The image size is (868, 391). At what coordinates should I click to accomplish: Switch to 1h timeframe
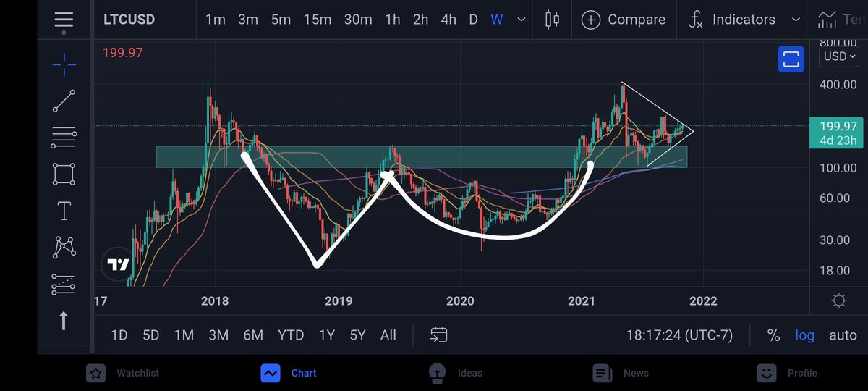pyautogui.click(x=393, y=20)
